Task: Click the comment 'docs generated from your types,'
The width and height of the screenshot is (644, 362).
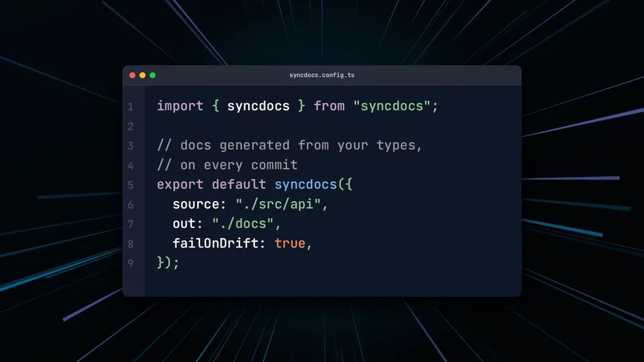Action: pos(290,145)
